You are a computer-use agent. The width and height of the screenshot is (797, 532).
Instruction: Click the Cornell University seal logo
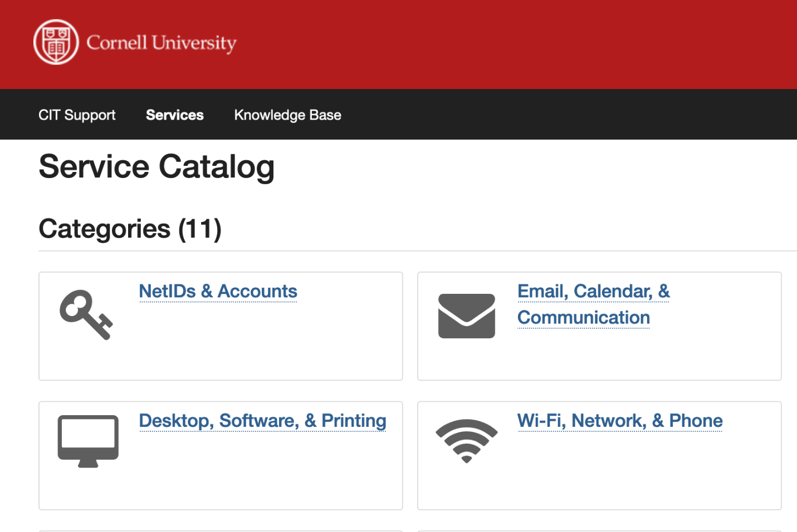(x=56, y=42)
